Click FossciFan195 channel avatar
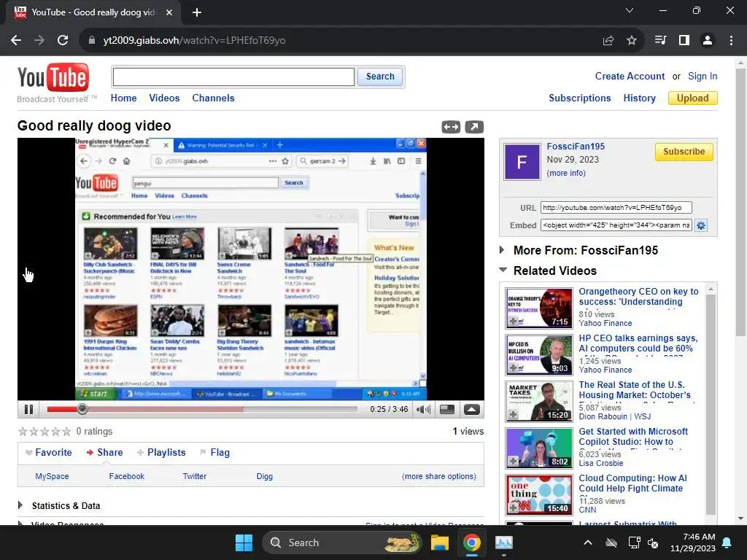747x560 pixels. coord(522,162)
